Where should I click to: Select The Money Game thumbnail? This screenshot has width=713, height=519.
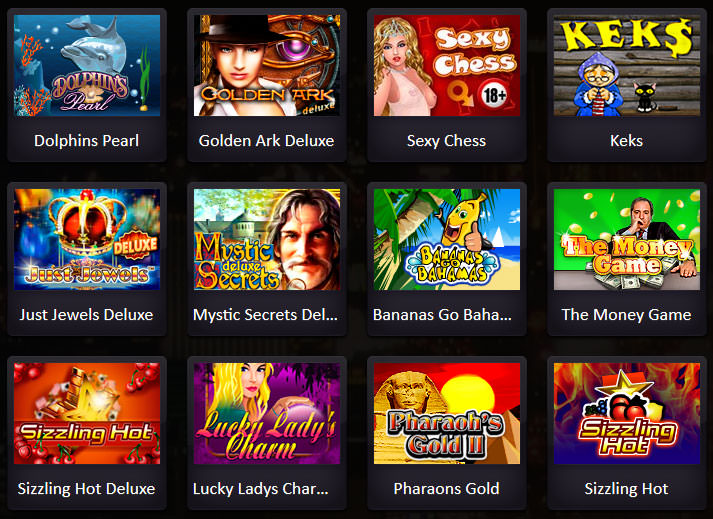coord(627,240)
